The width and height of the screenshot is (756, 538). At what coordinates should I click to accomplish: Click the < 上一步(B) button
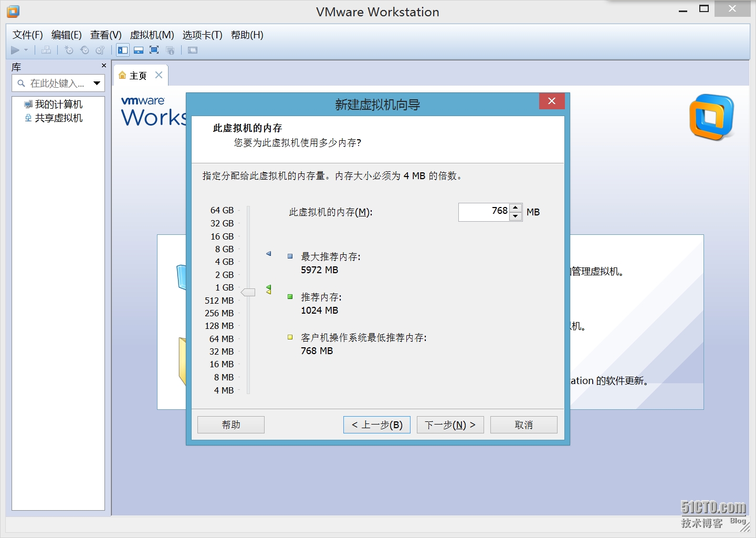377,425
